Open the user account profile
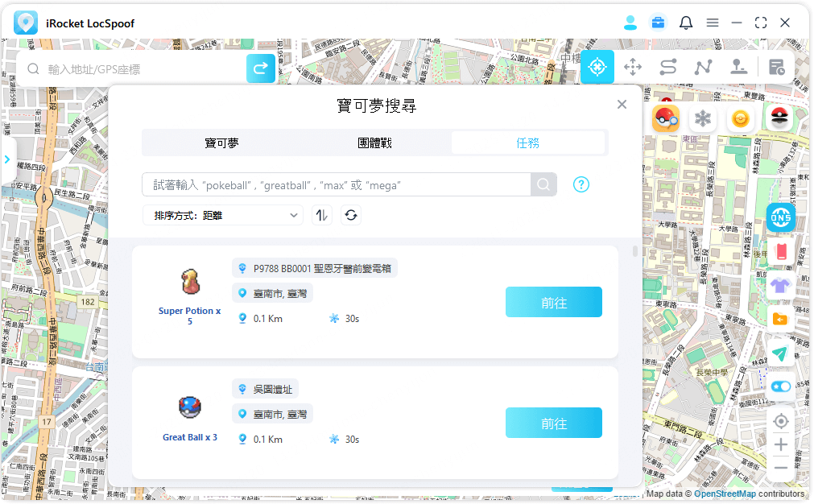 click(x=630, y=23)
